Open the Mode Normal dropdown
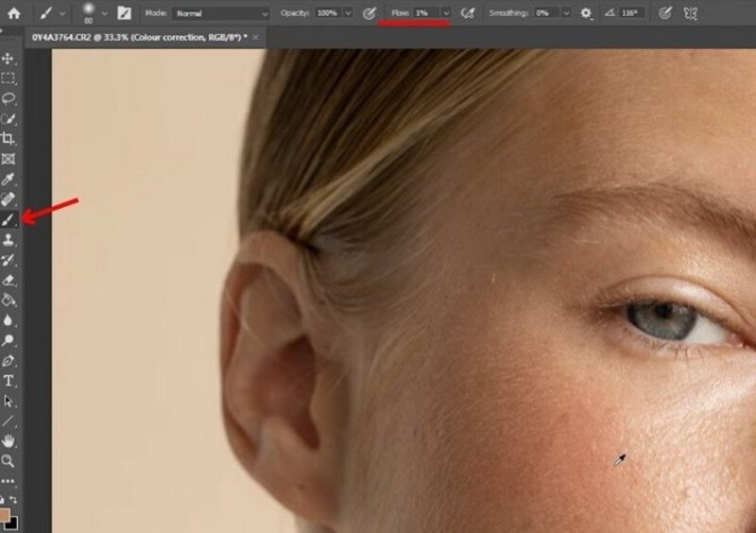 pyautogui.click(x=221, y=13)
